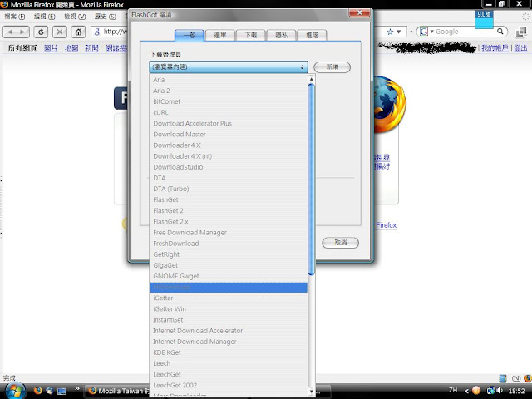This screenshot has width=532, height=399.
Task: Open address bar history dropdown arrow
Action: 399,32
